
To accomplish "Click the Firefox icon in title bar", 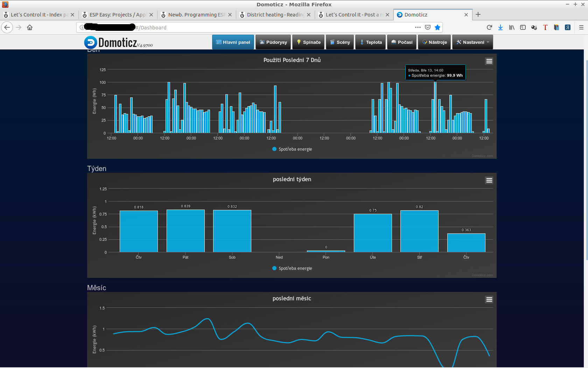I will 5,4.
